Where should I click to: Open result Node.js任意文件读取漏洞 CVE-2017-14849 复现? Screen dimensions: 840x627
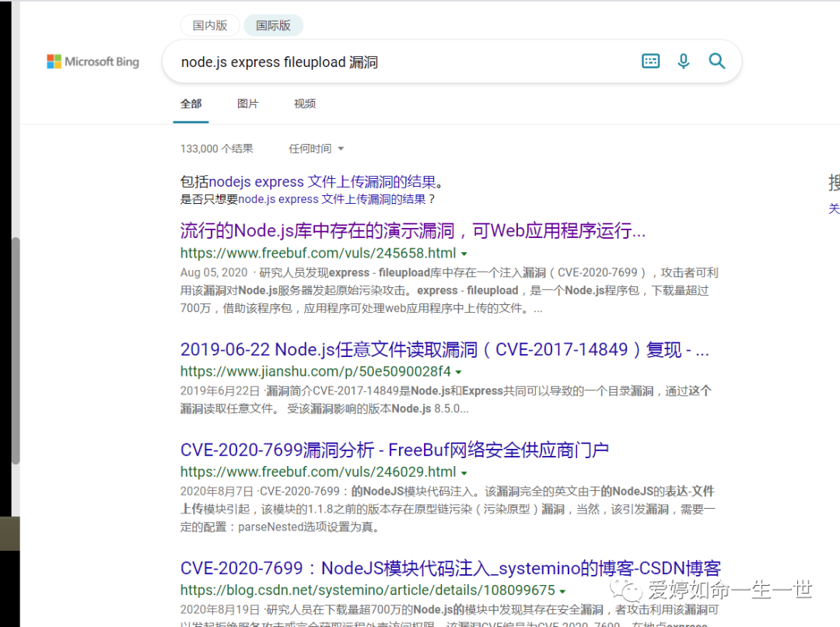444,349
